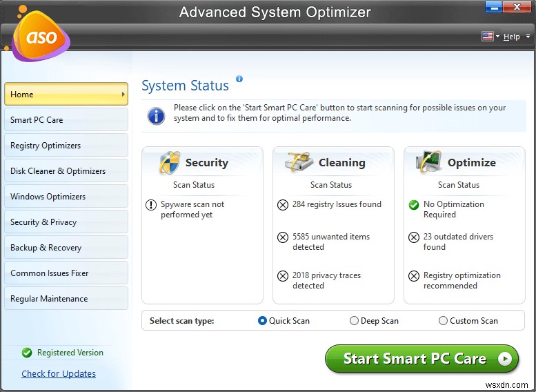Click the small info icon beside System Status
The image size is (536, 392).
point(239,79)
